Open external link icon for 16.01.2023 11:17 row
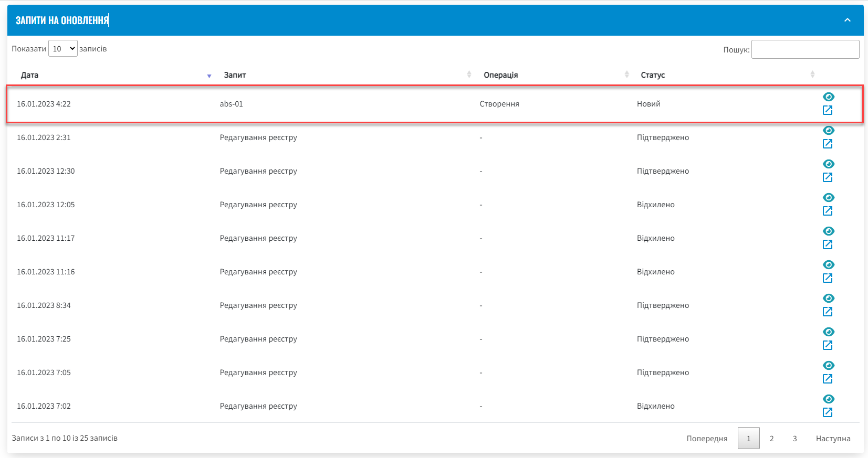The height and width of the screenshot is (458, 868). pos(828,244)
